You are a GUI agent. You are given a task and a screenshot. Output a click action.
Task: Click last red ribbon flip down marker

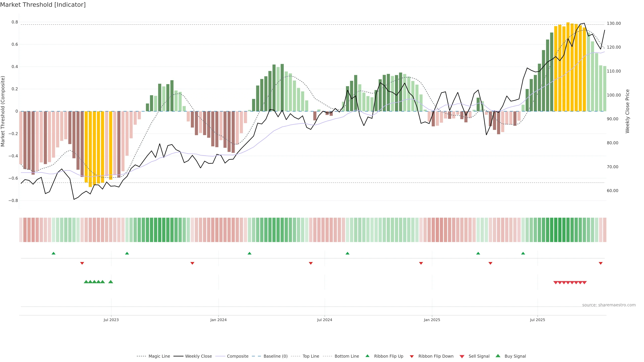[601, 263]
